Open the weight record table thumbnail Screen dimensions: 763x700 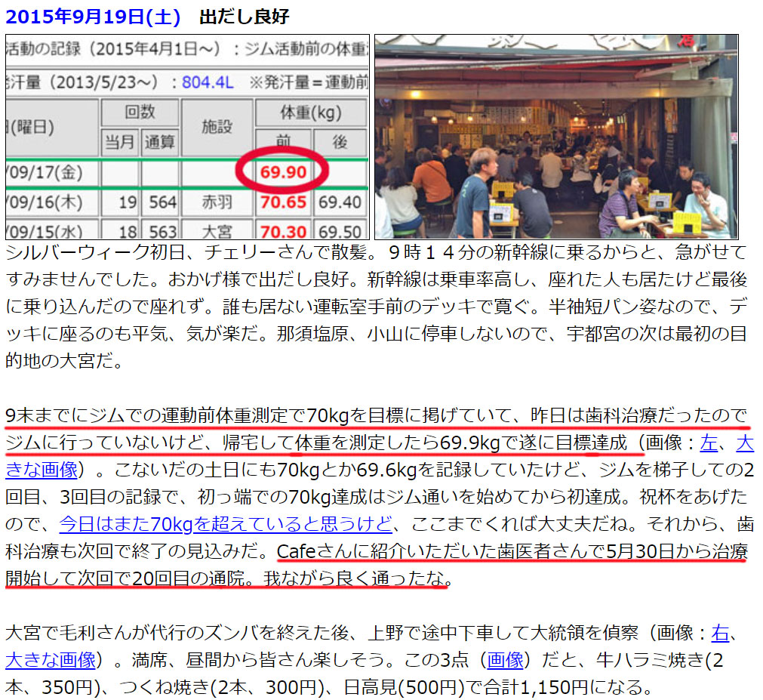tap(187, 137)
